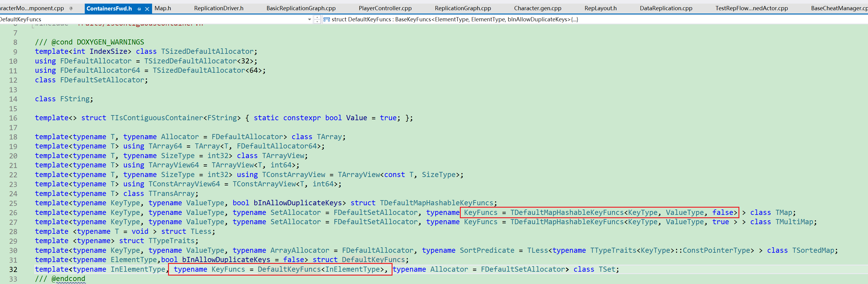Viewport: 868px width, 284px height.
Task: Click "class FDefaultSetAllocator;" on line 12
Action: 91,80
